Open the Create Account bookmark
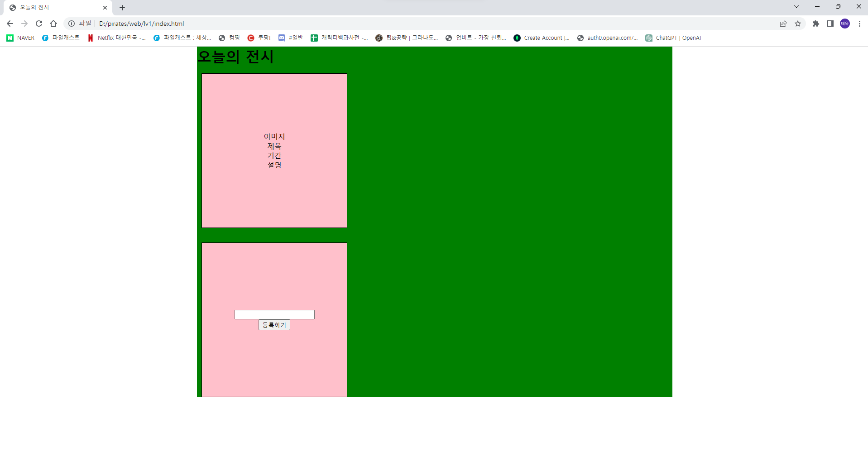This screenshot has width=868, height=465. (542, 38)
